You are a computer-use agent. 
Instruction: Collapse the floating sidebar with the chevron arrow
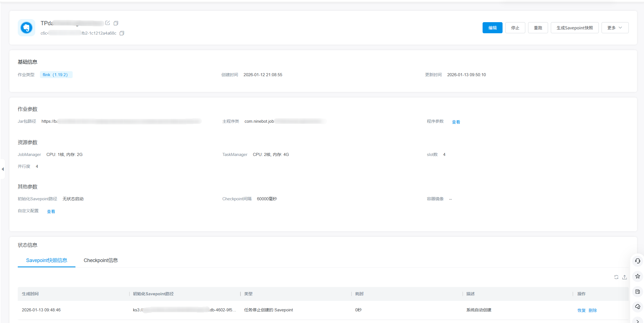[638, 321]
